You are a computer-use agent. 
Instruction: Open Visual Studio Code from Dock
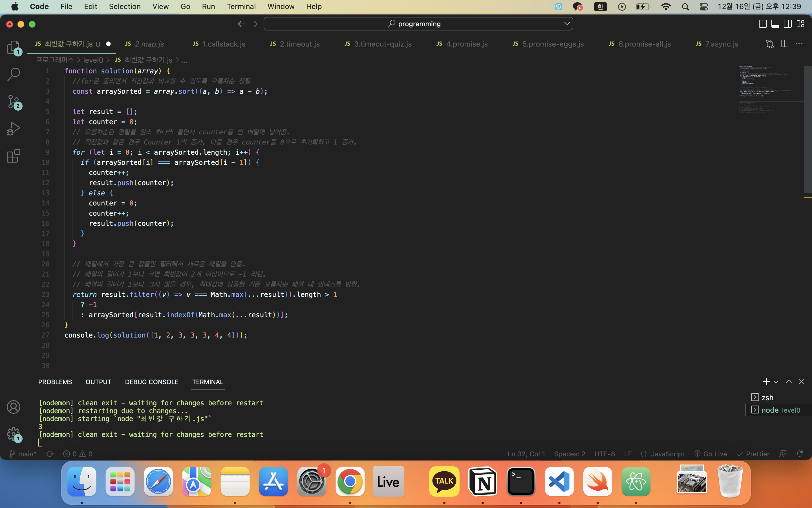pyautogui.click(x=559, y=481)
